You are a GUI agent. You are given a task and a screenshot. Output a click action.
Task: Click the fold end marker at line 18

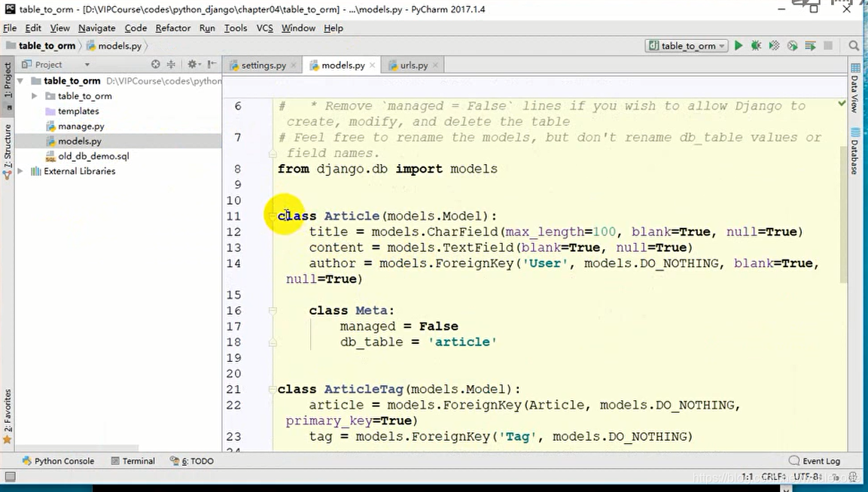click(x=273, y=342)
